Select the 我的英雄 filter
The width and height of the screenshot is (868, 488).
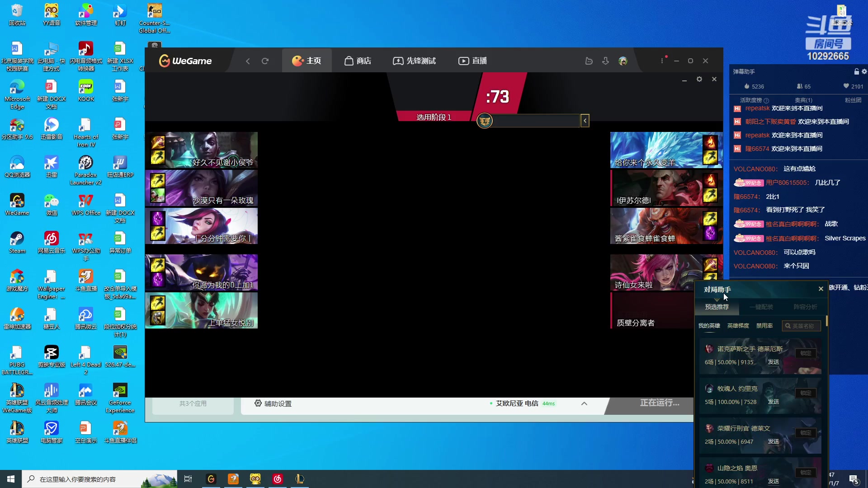pos(709,326)
